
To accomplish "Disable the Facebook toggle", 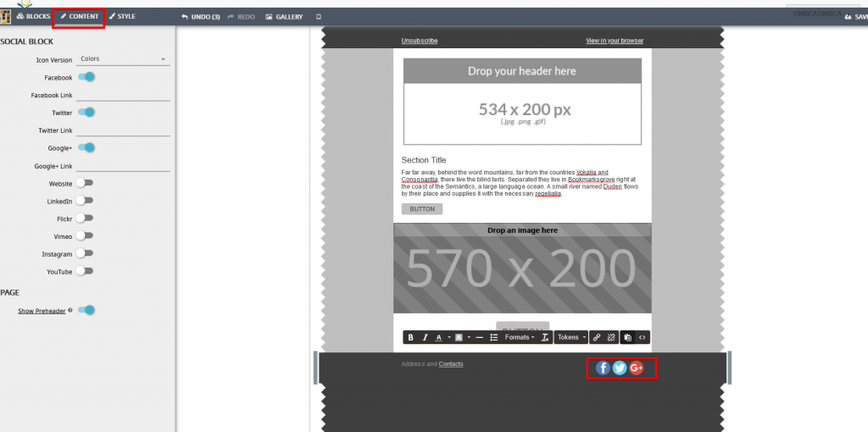I will [86, 77].
